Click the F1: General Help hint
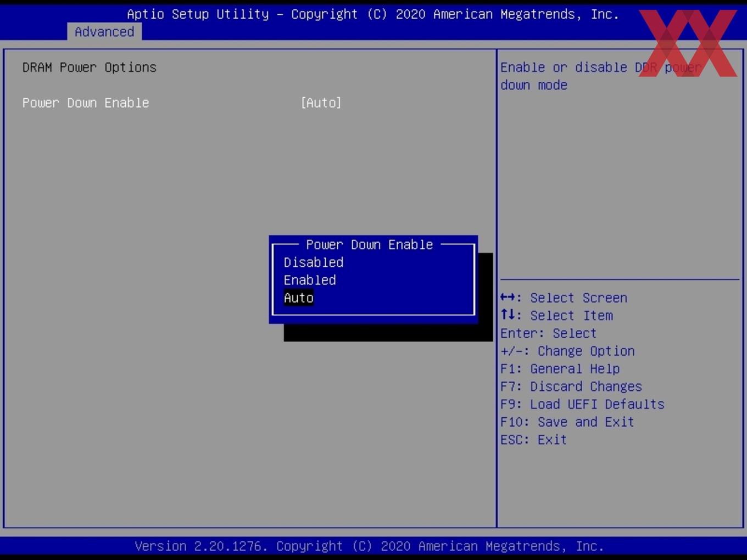The height and width of the screenshot is (560, 747). (560, 369)
